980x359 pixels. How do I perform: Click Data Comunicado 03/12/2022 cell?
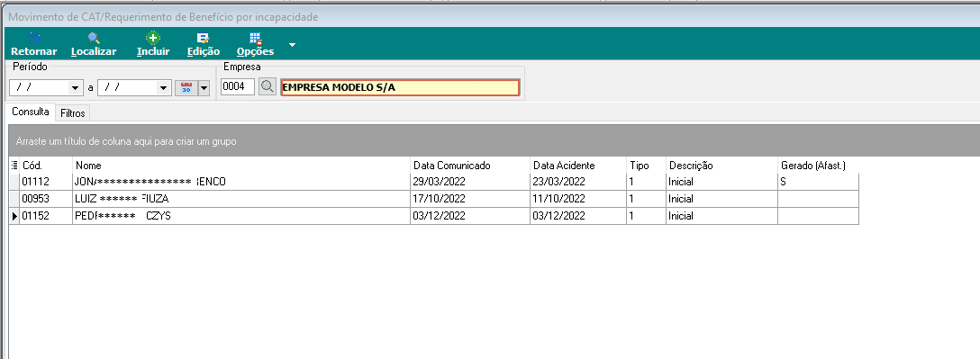[470, 216]
